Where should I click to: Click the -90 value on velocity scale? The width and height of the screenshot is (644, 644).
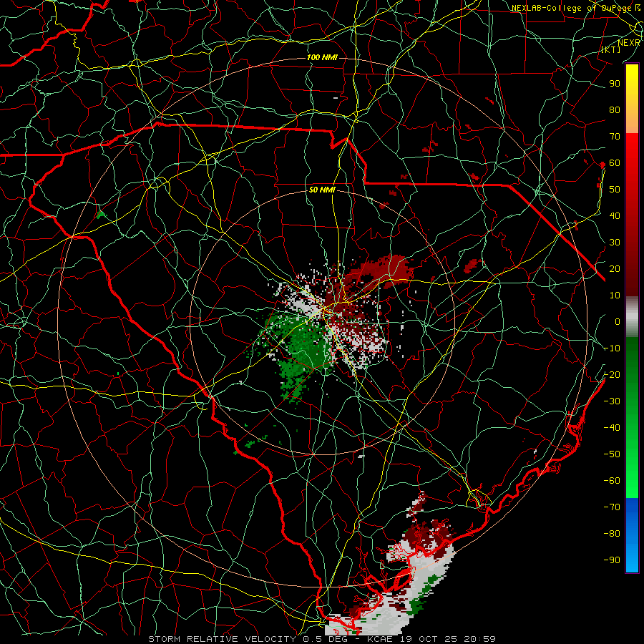612,560
